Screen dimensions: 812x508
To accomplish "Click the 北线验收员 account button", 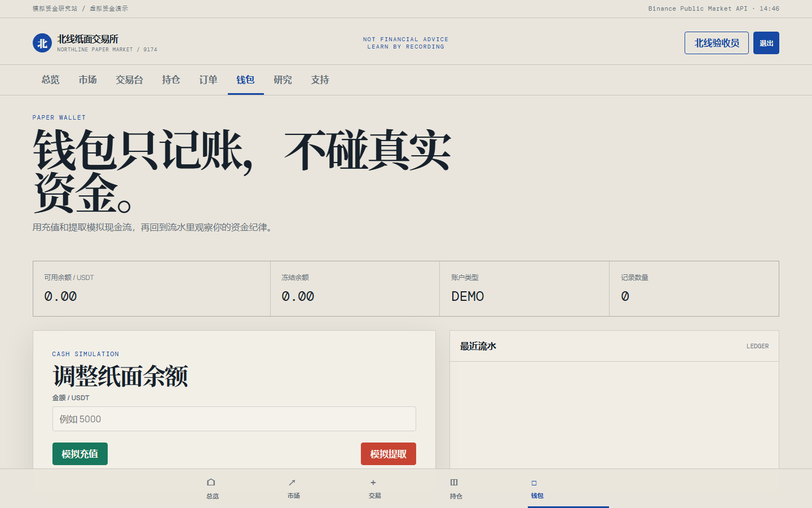I will click(x=717, y=43).
